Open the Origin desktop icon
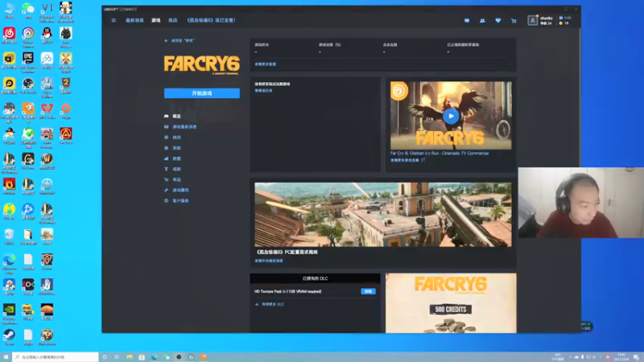This screenshot has width=644, height=362. (x=66, y=111)
